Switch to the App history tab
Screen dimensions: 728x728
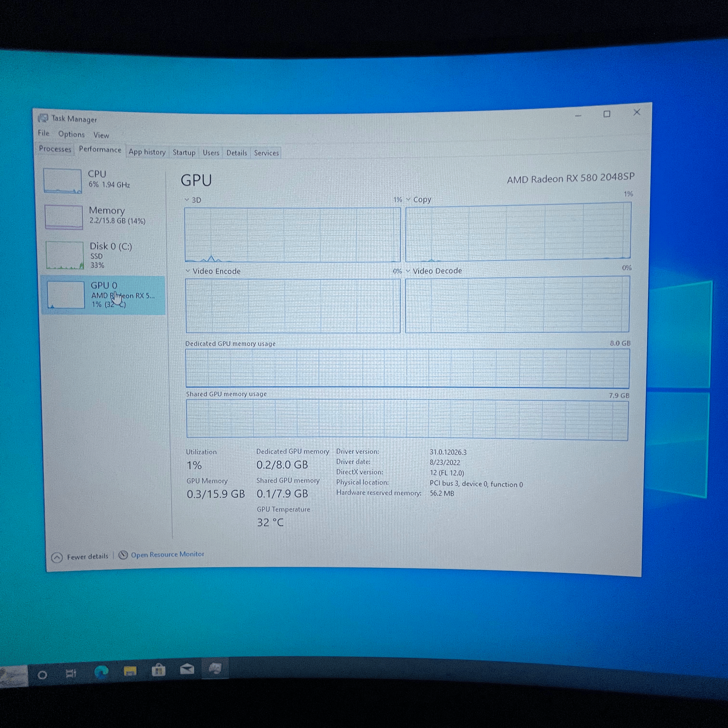147,152
